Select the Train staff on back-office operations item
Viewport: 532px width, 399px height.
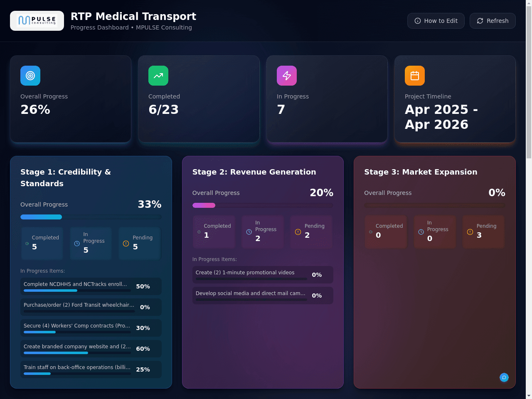[91, 369]
